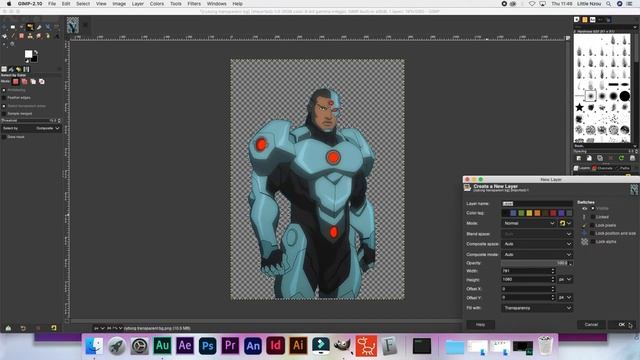Image resolution: width=640 pixels, height=360 pixels.
Task: Toggle the Visible switch in New Layer
Action: click(x=593, y=209)
